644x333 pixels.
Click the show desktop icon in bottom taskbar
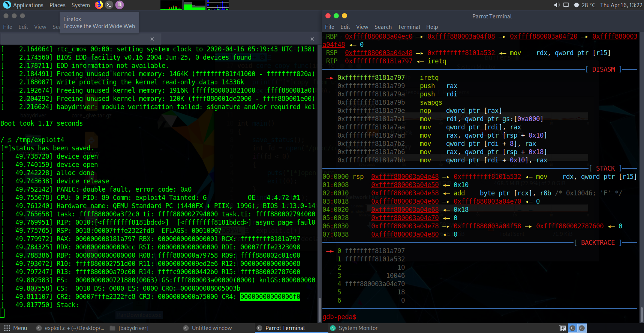tap(563, 328)
